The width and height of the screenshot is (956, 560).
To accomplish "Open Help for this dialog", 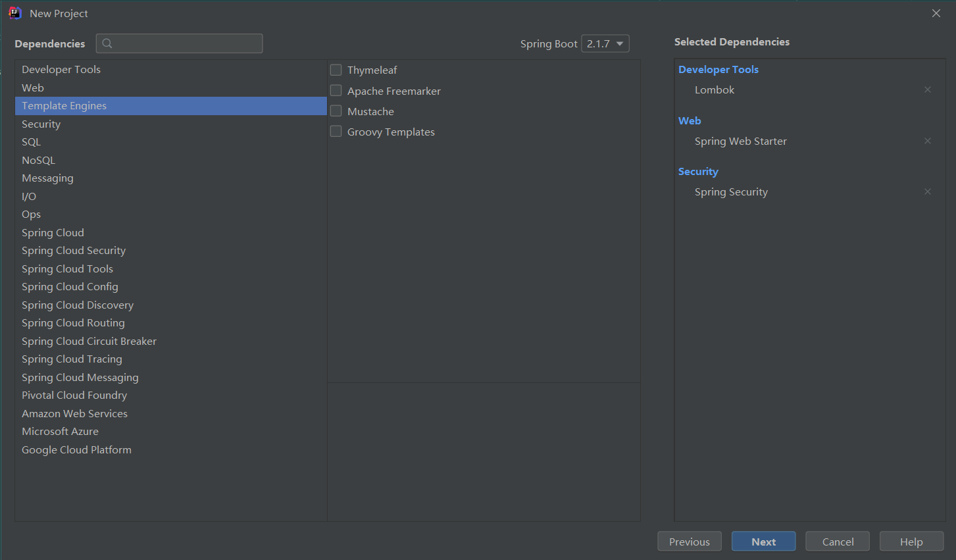I will click(x=911, y=542).
